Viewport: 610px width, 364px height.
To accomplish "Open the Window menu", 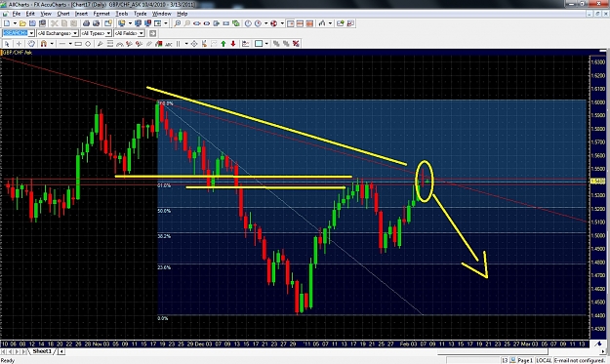I will (x=161, y=14).
